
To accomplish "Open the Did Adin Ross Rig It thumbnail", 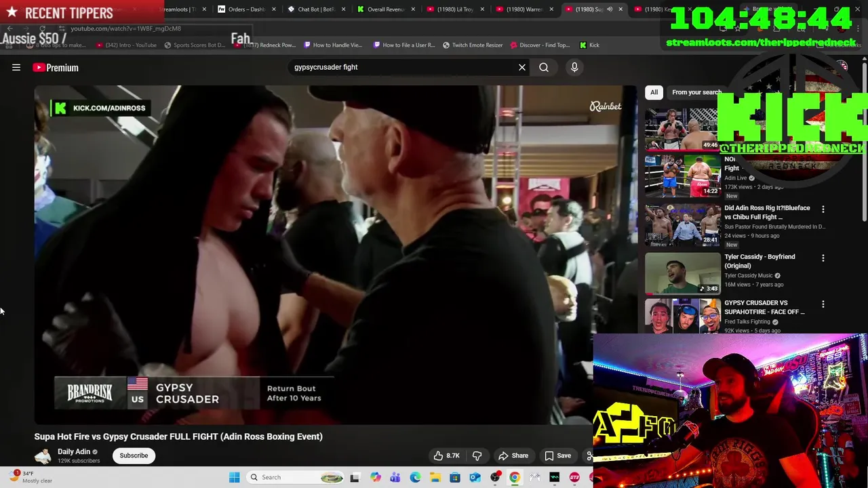I will click(x=682, y=224).
